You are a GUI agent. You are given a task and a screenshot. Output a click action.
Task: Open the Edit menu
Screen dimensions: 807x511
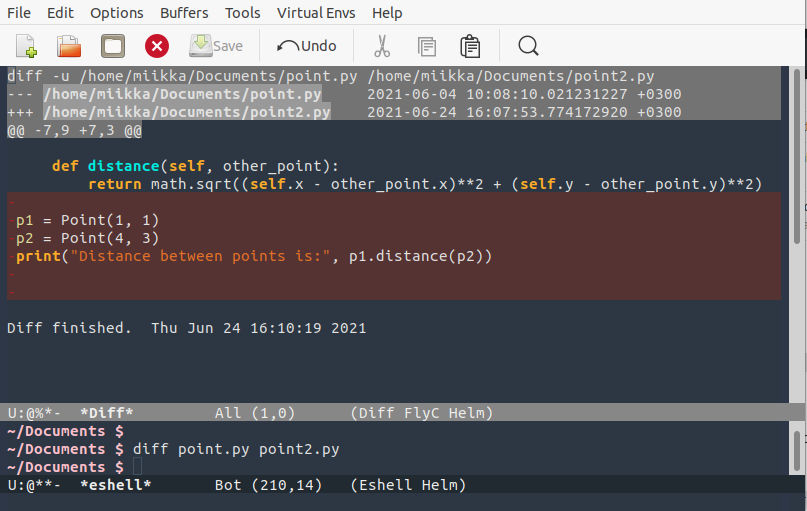[60, 13]
